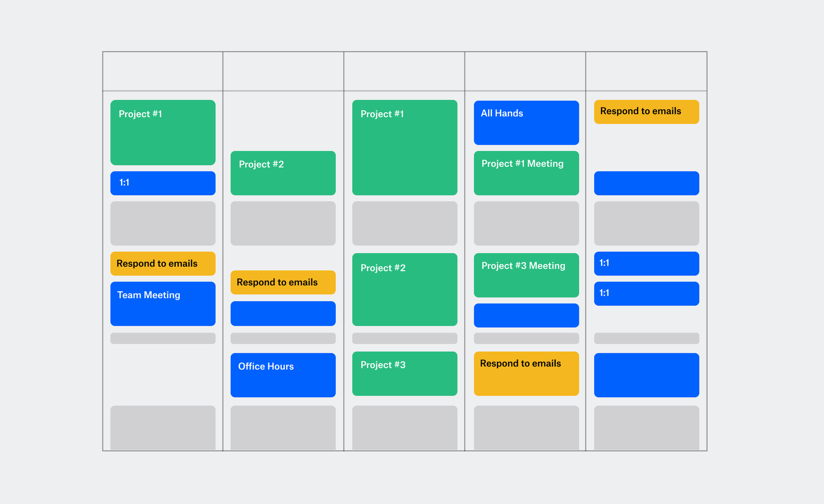Select the Project #1 Meeting block
This screenshot has height=504, width=824.
coord(526,173)
